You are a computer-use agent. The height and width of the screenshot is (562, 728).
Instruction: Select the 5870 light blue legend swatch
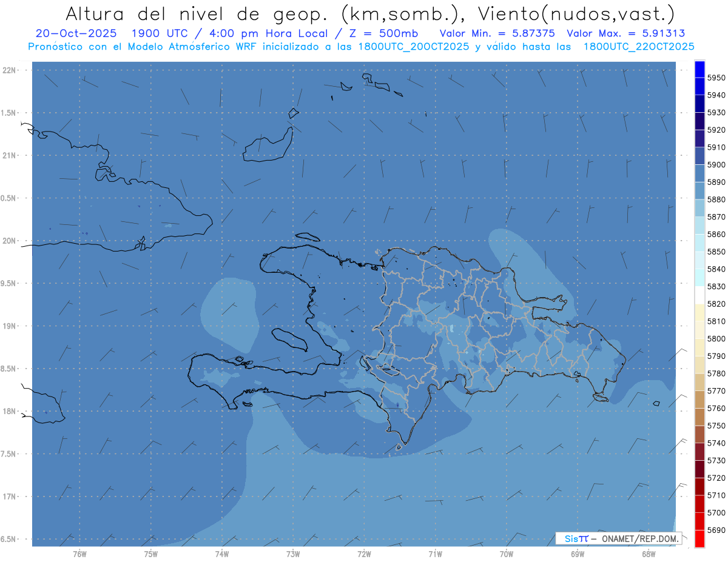point(699,209)
